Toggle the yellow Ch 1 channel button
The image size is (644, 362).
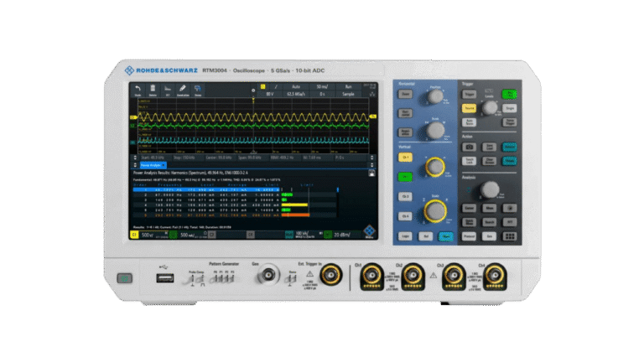coord(406,158)
